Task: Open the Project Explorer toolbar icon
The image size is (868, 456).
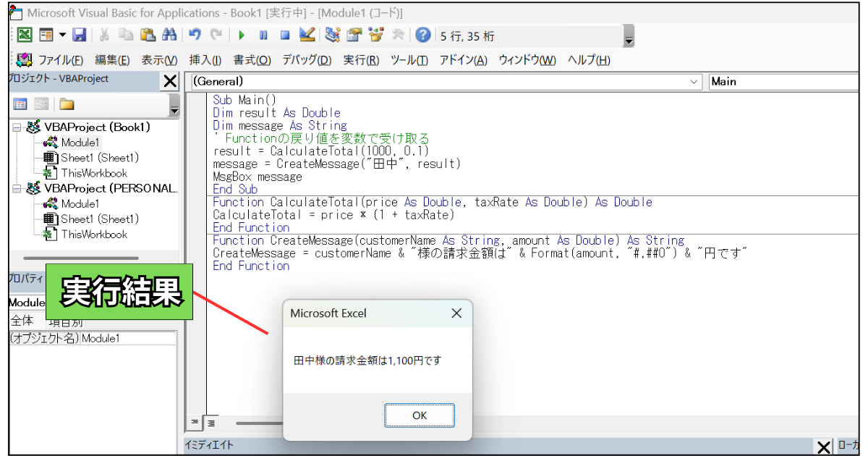Action: [x=333, y=35]
